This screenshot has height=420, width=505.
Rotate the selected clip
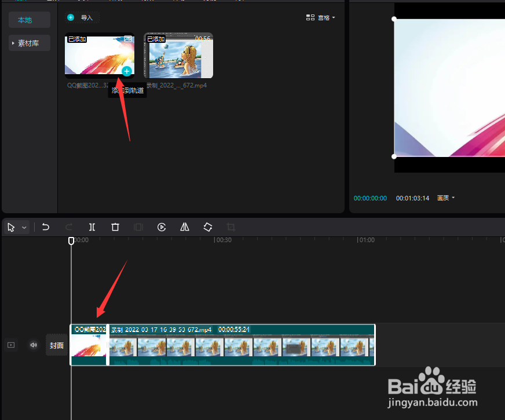click(208, 227)
